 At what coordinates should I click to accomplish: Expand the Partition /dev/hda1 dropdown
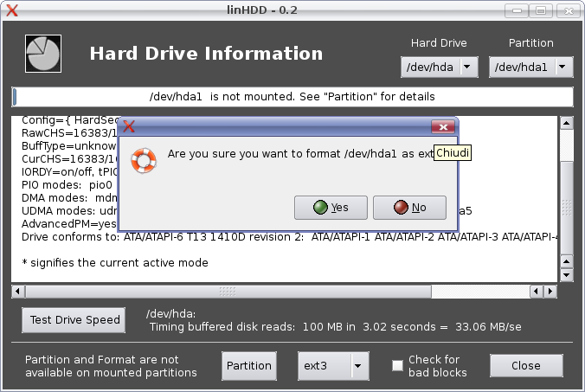click(x=531, y=67)
